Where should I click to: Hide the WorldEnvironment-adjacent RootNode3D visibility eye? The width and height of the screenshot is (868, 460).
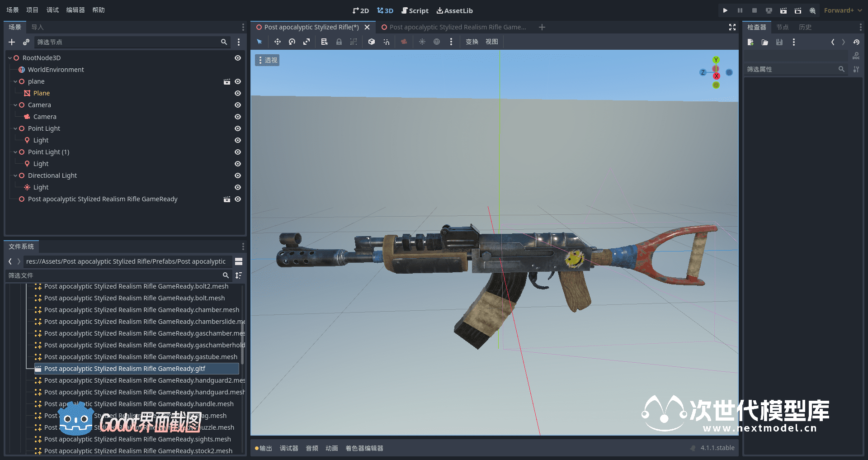(x=238, y=58)
